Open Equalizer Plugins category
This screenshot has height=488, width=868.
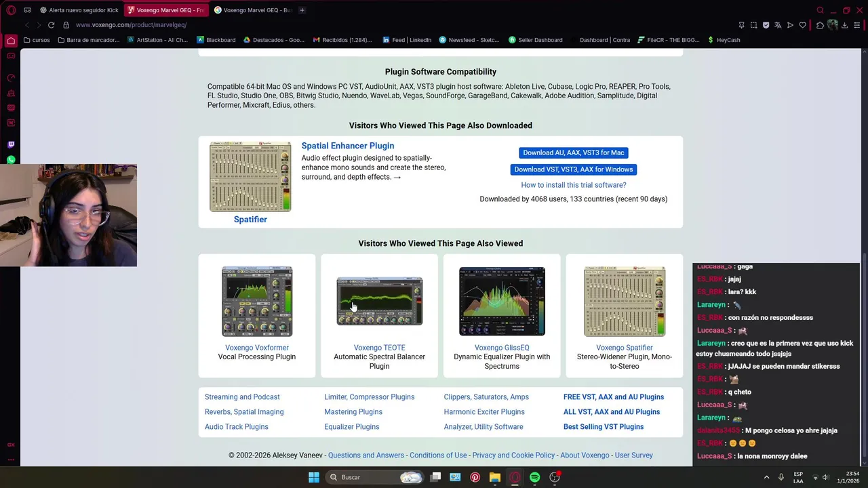tap(352, 427)
